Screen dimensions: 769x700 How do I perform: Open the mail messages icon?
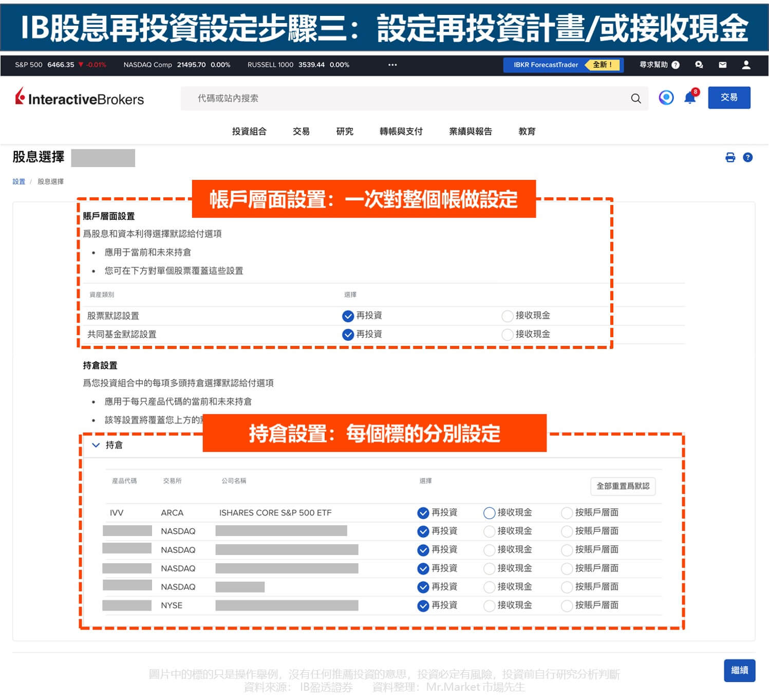(722, 65)
